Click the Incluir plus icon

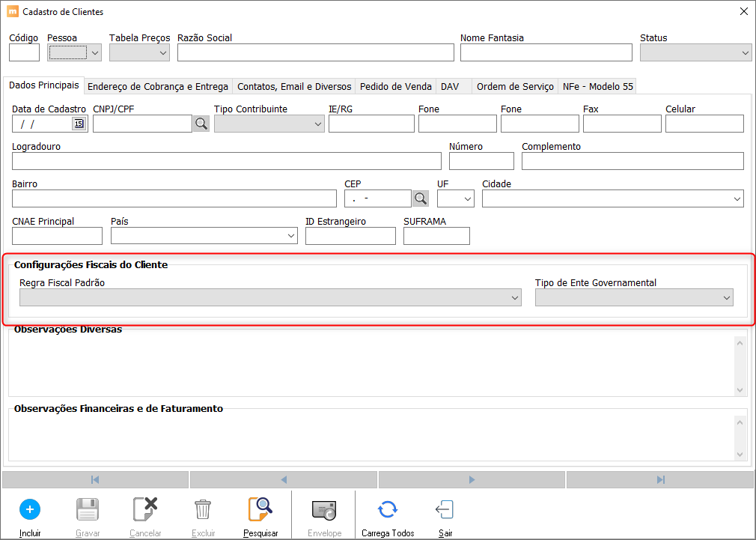click(30, 510)
